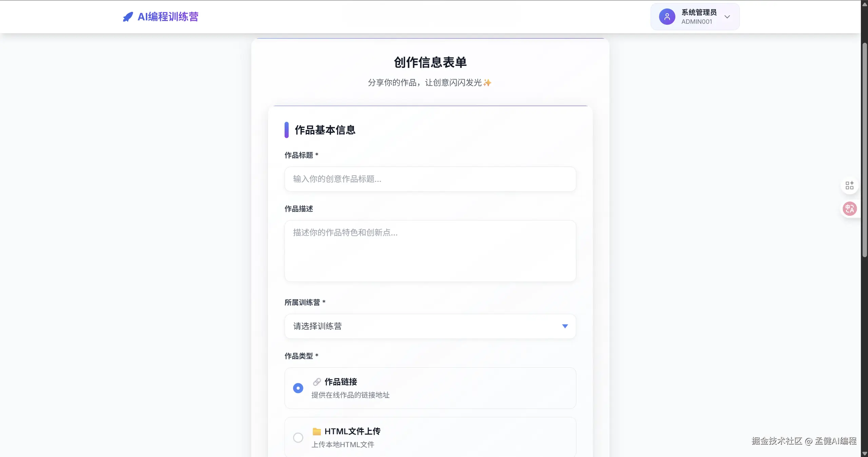Click the pink translate floating icon
This screenshot has height=457, width=868.
click(850, 209)
